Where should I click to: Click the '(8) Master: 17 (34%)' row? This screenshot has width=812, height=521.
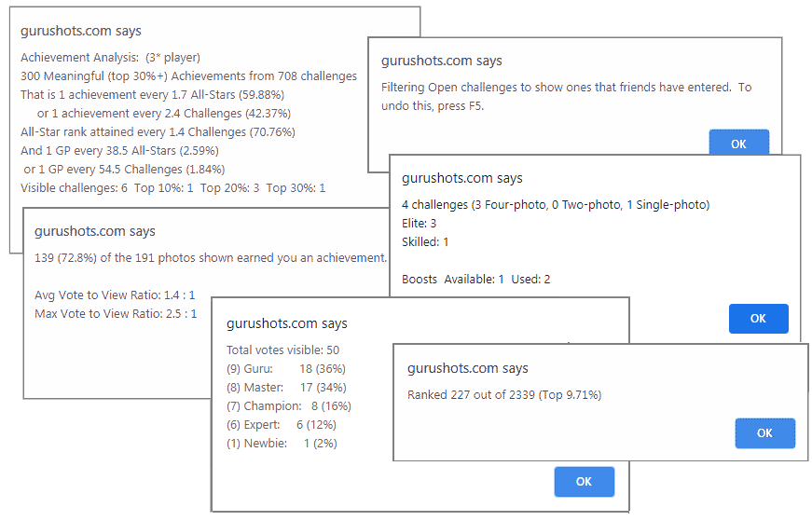pyautogui.click(x=286, y=388)
